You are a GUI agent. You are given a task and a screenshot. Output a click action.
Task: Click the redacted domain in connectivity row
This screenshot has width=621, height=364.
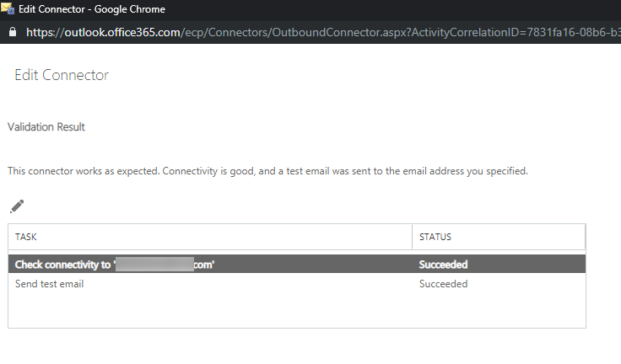(155, 265)
